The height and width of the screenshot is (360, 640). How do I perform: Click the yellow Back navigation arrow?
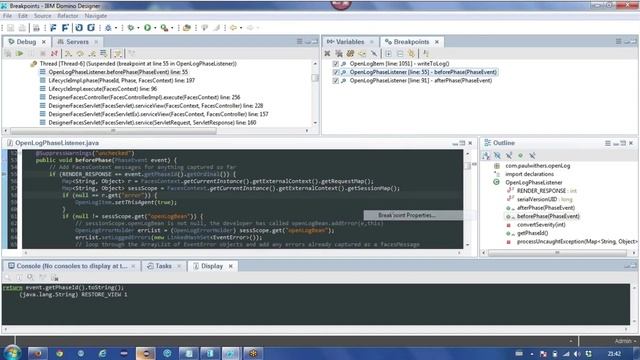233,28
